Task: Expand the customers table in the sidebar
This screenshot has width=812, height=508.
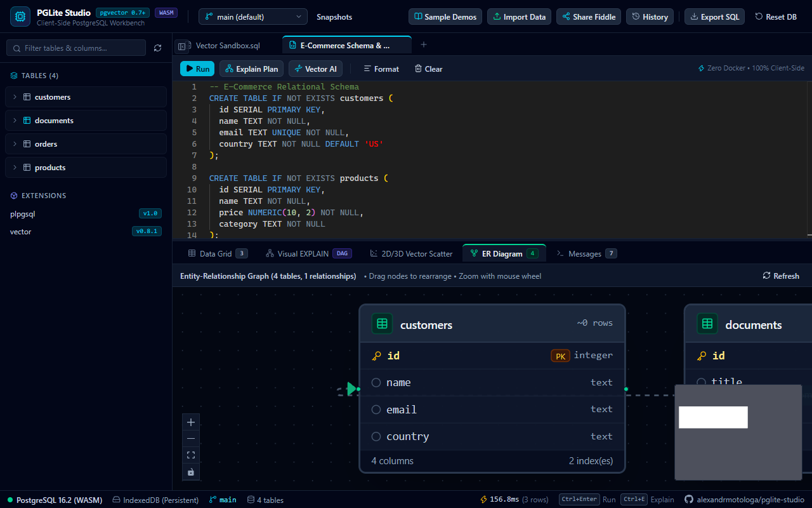Action: pos(86,97)
